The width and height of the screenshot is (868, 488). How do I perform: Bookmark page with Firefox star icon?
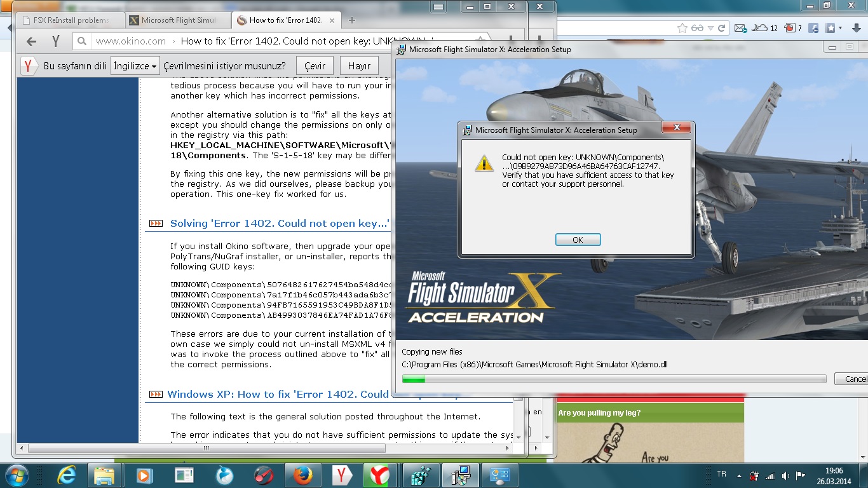[x=682, y=28]
